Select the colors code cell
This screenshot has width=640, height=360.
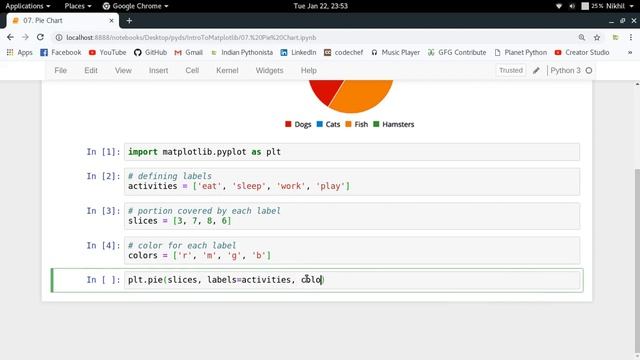tap(351, 250)
